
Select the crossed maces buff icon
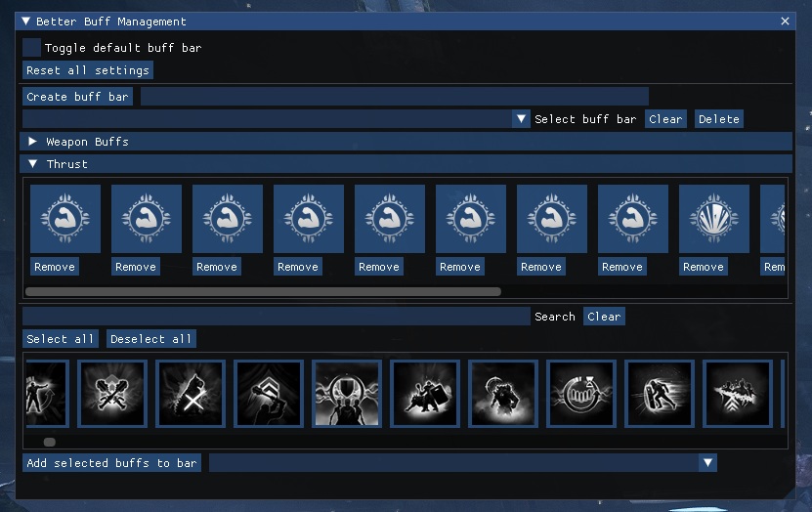pos(112,394)
